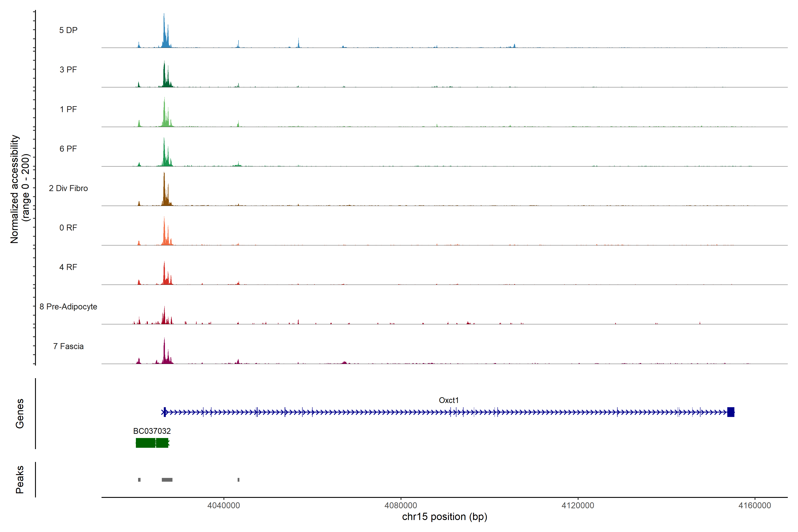Click the orange peak in 0 RF track

(x=164, y=234)
